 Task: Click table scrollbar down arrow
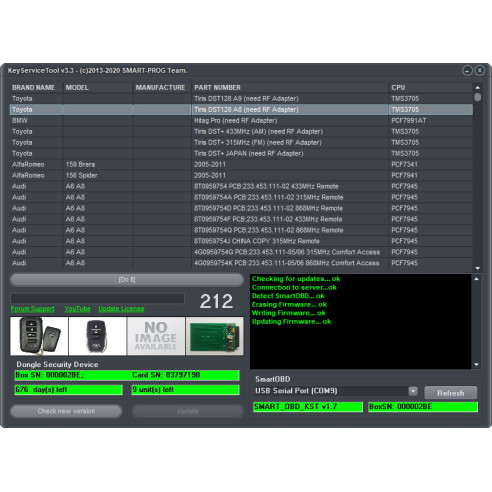pyautogui.click(x=478, y=268)
